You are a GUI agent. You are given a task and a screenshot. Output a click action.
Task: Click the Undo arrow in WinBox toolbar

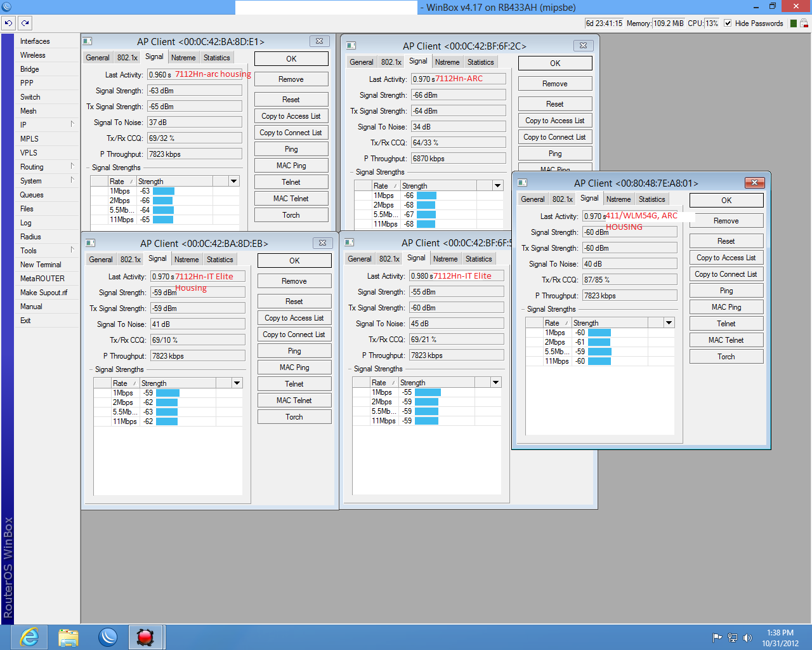coord(8,23)
